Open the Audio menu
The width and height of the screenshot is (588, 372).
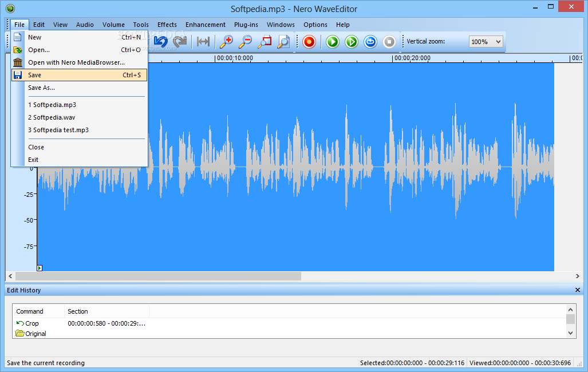point(85,25)
